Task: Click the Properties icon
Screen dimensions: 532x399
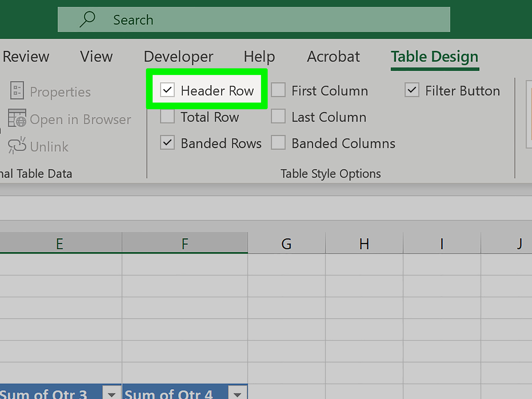Action: [17, 90]
